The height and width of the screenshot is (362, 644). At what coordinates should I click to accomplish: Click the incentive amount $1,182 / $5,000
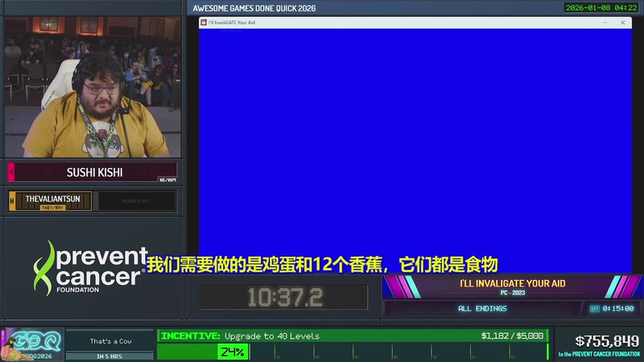click(512, 335)
